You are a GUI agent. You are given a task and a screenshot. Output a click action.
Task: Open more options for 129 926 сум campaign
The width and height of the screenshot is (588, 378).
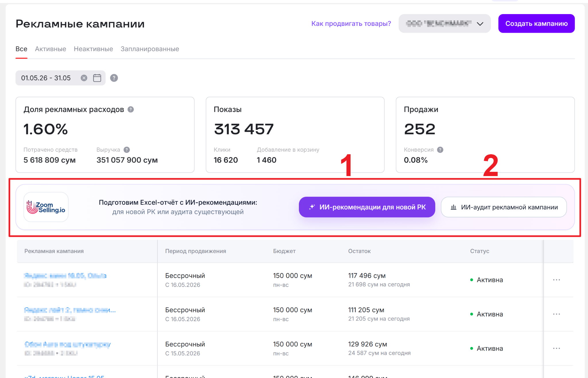pos(556,348)
